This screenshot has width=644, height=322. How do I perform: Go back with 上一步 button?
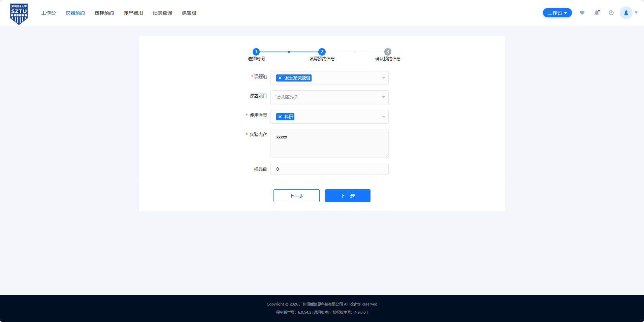[x=296, y=196]
